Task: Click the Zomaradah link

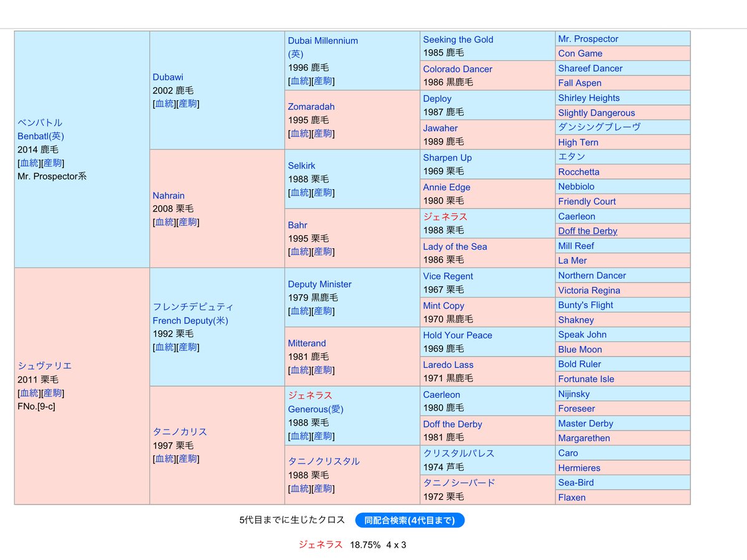Action: click(311, 106)
